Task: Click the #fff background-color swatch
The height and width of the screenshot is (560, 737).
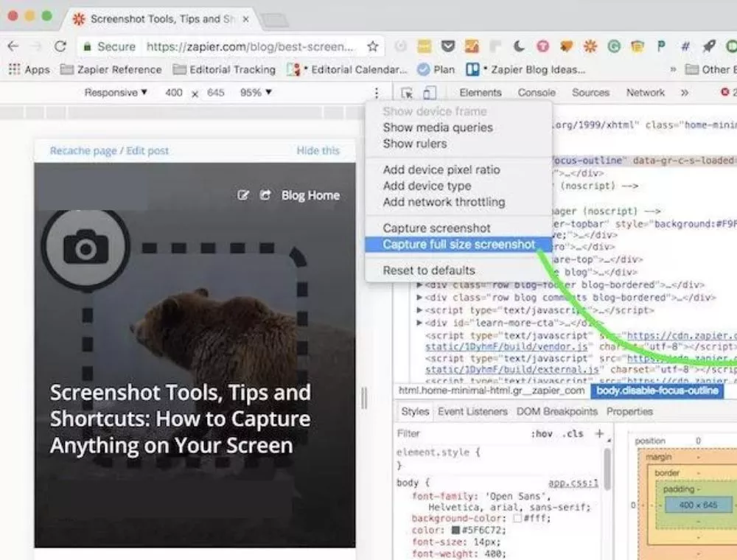Action: click(517, 518)
